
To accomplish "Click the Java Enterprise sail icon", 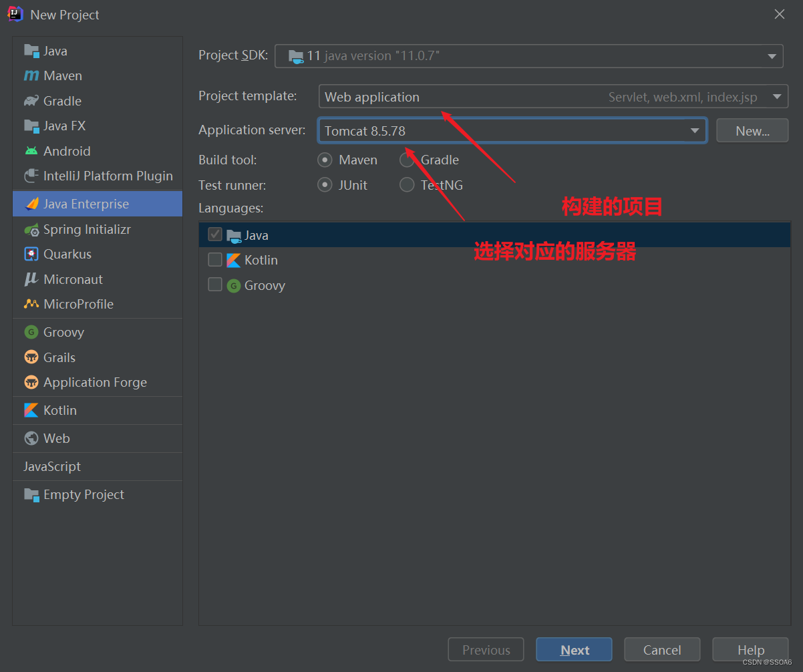I will click(x=31, y=204).
